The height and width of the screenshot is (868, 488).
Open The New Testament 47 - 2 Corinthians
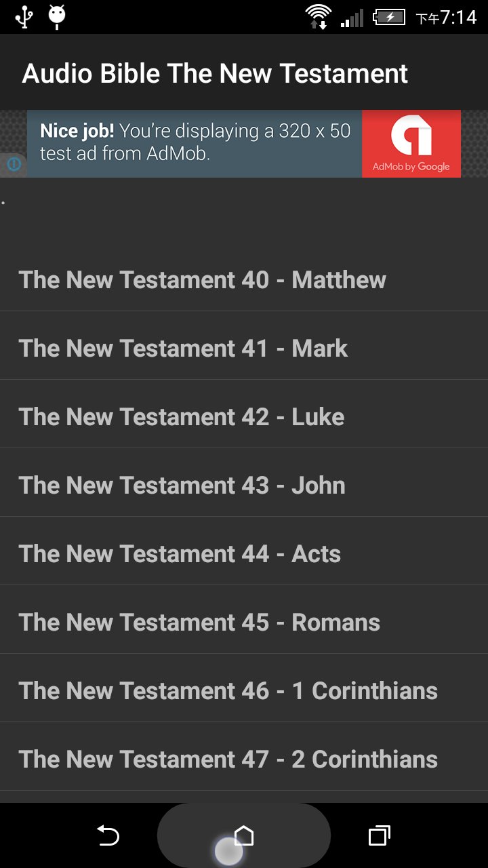point(228,759)
